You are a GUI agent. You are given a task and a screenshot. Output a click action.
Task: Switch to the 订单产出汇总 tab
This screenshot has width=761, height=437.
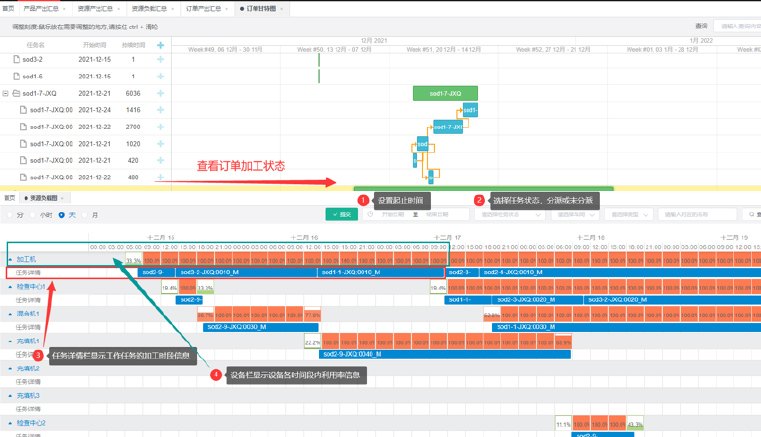coord(207,8)
